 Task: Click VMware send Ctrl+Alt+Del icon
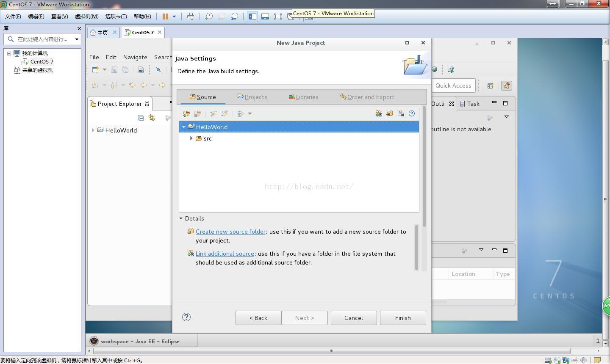(x=191, y=17)
